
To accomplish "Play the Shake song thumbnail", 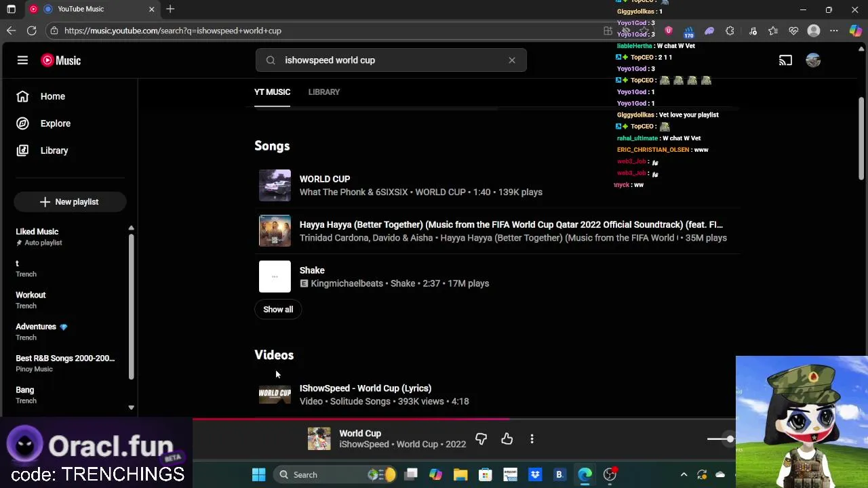I will pyautogui.click(x=275, y=277).
